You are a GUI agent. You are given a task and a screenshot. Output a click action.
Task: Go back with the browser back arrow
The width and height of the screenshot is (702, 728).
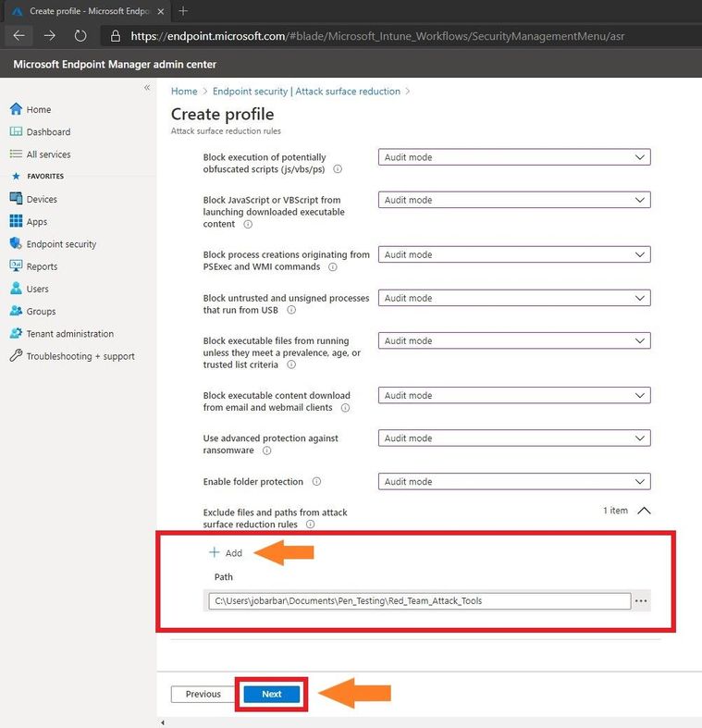tap(19, 36)
